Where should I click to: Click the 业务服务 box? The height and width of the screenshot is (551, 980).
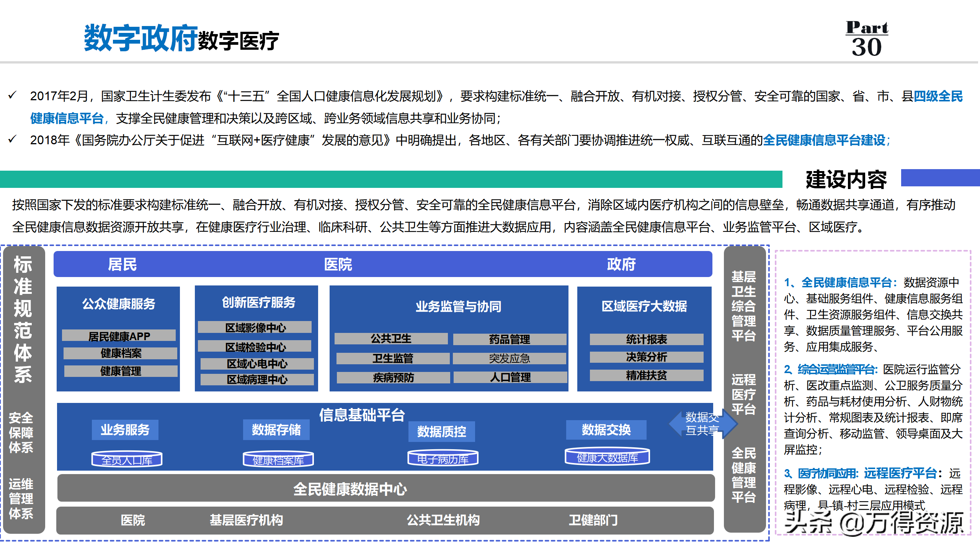125,430
